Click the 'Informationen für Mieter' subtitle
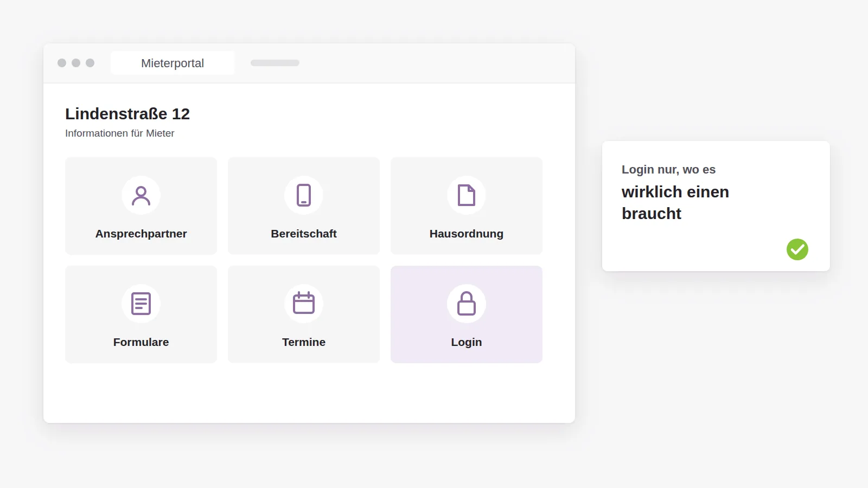Viewport: 868px width, 488px height. point(120,133)
